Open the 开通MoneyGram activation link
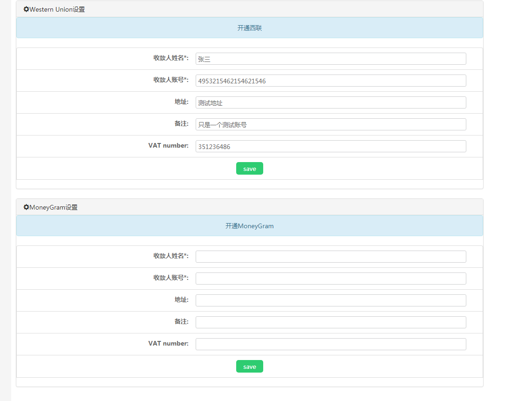This screenshot has height=401, width=532. pos(250,226)
